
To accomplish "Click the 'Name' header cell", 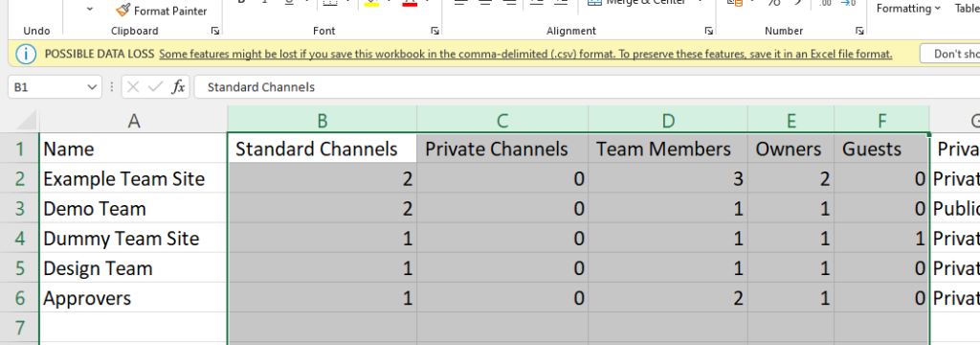I will (134, 149).
